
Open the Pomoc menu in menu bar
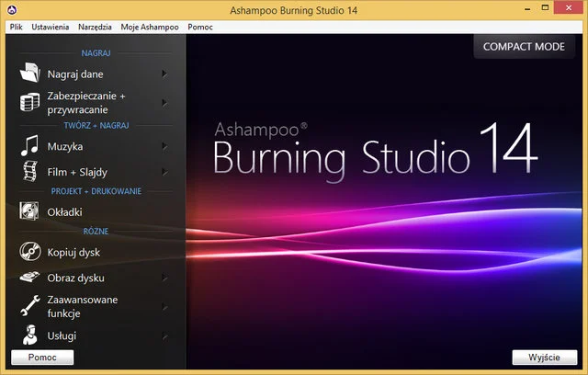click(x=200, y=27)
